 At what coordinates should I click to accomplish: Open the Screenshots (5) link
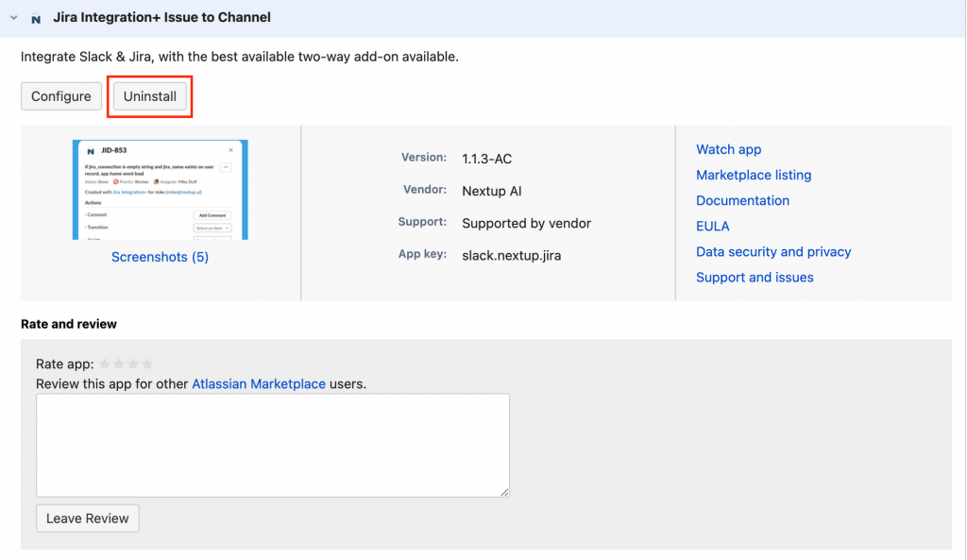[x=160, y=257]
